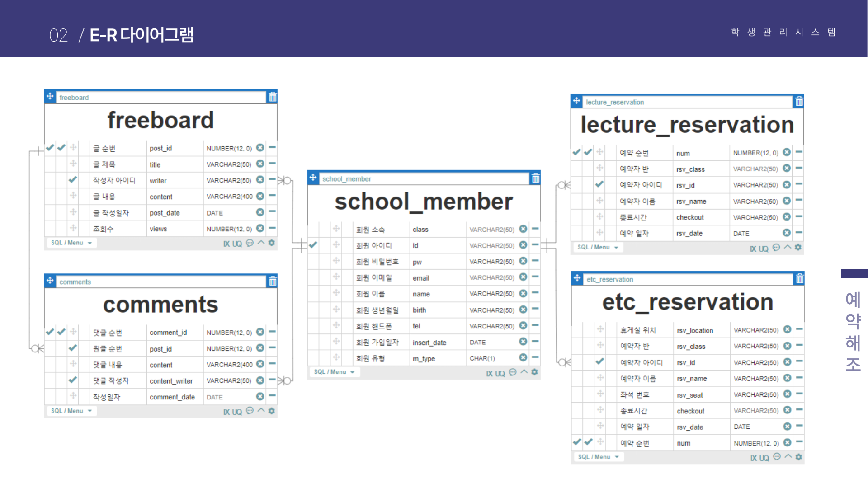The width and height of the screenshot is (868, 488).
Task: Grab the comments table move handle
Action: coord(50,281)
